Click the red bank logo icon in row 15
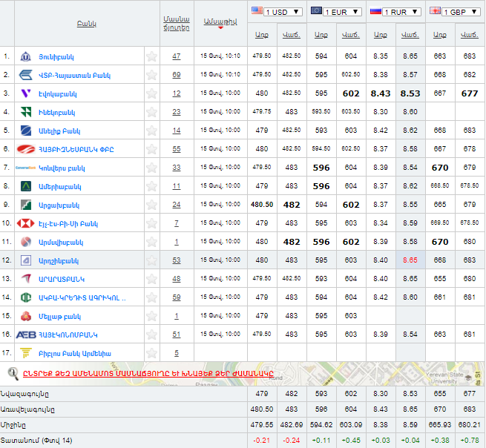 click(26, 316)
